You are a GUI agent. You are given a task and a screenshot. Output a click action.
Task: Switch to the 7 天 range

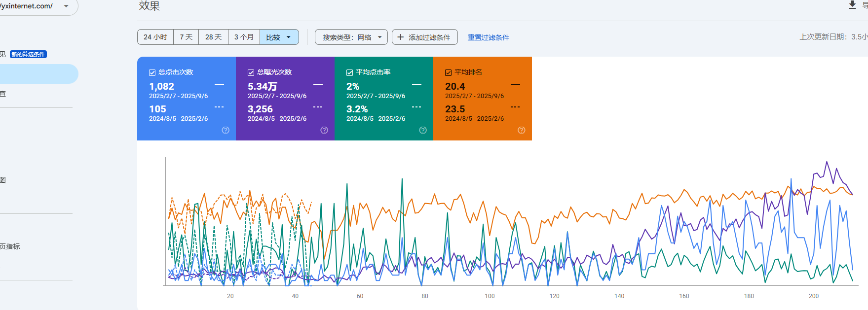[186, 37]
